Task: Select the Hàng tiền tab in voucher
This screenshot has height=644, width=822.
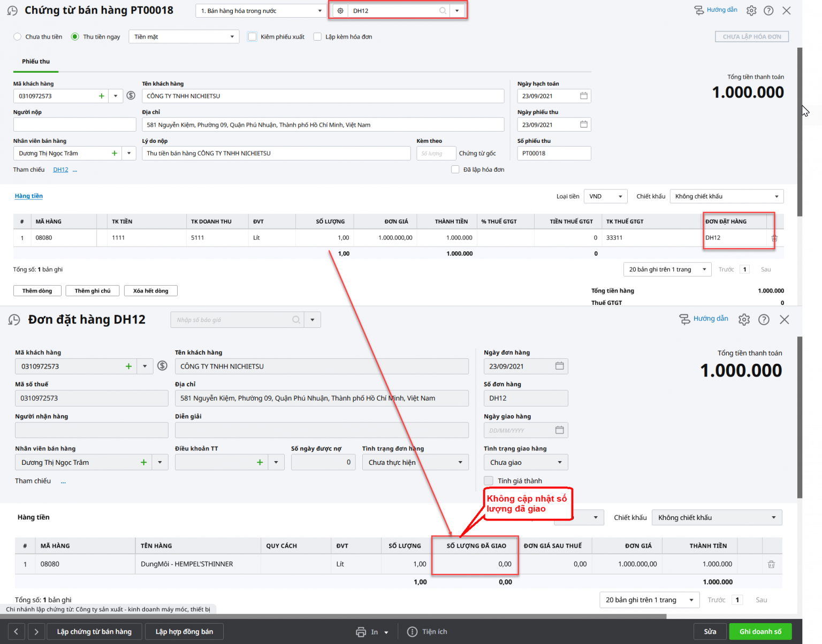Action: (29, 196)
